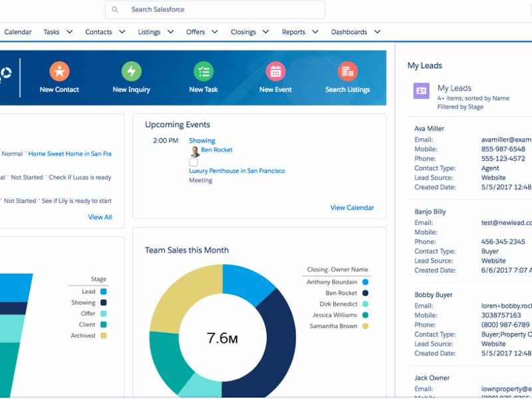Open the Offers tab
Viewport: 532px width, 399px height.
196,32
